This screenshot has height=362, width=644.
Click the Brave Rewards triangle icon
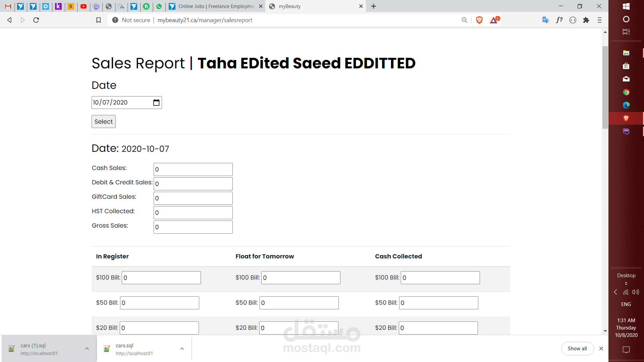coord(494,20)
